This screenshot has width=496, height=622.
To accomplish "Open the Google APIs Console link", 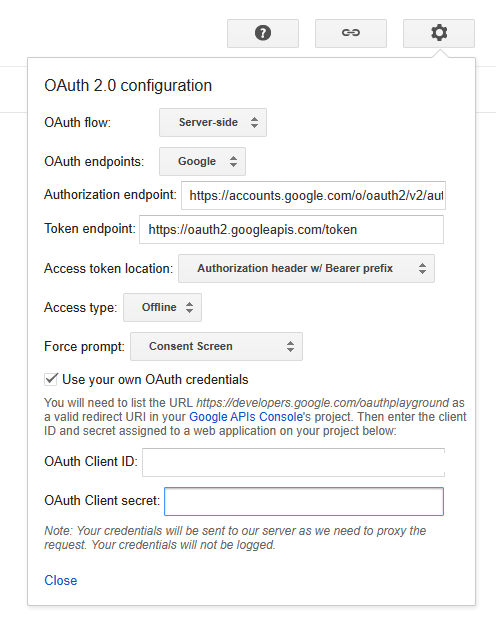I will click(246, 417).
